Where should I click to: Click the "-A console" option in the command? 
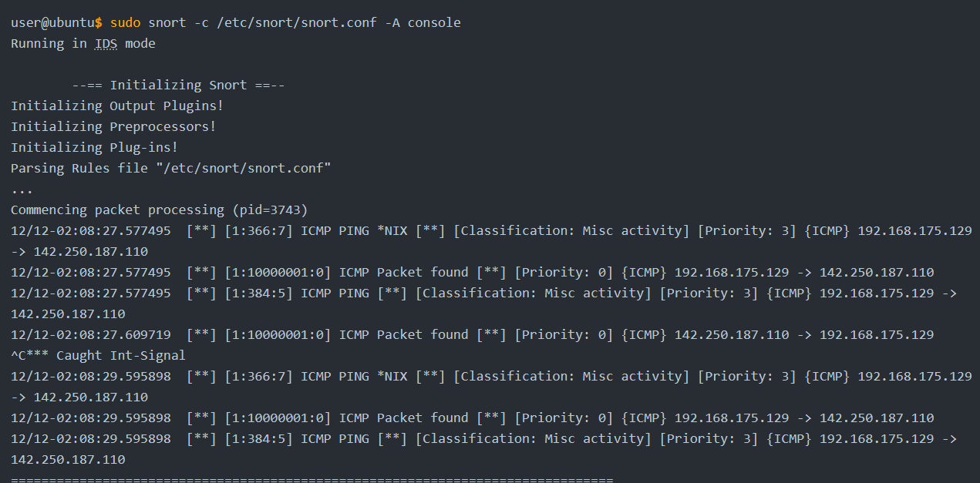point(423,22)
